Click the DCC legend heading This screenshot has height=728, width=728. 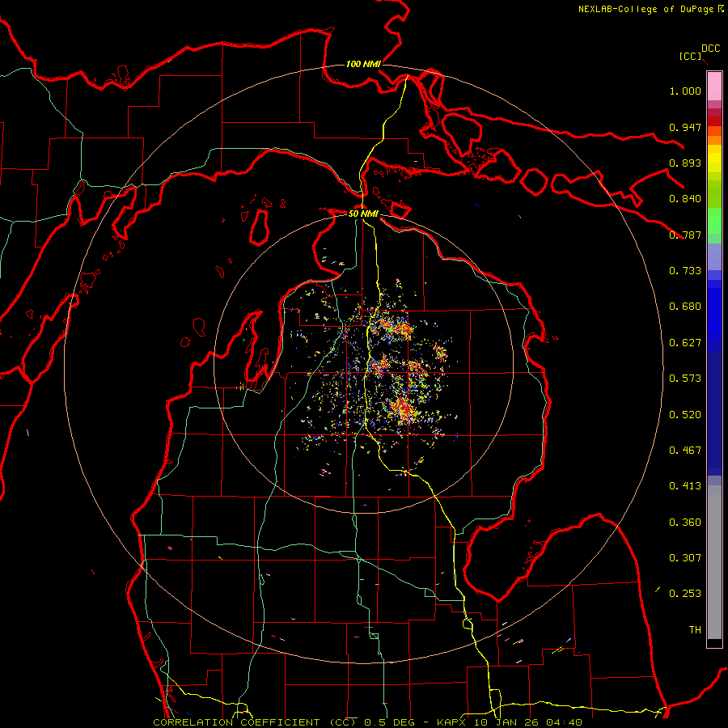point(711,49)
